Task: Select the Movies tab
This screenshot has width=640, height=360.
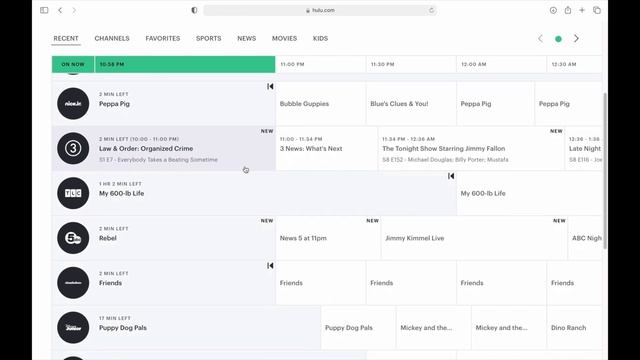Action: click(284, 38)
